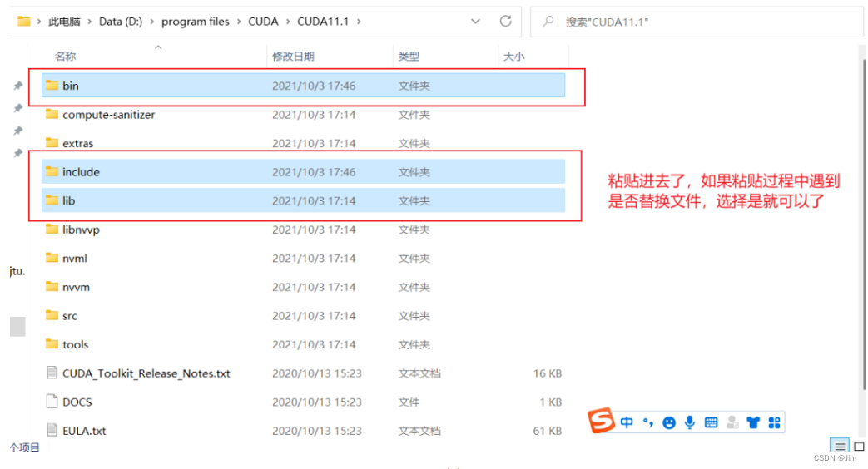Click Sogou punctuation mode icon
This screenshot has height=469, width=868.
pyautogui.click(x=647, y=422)
